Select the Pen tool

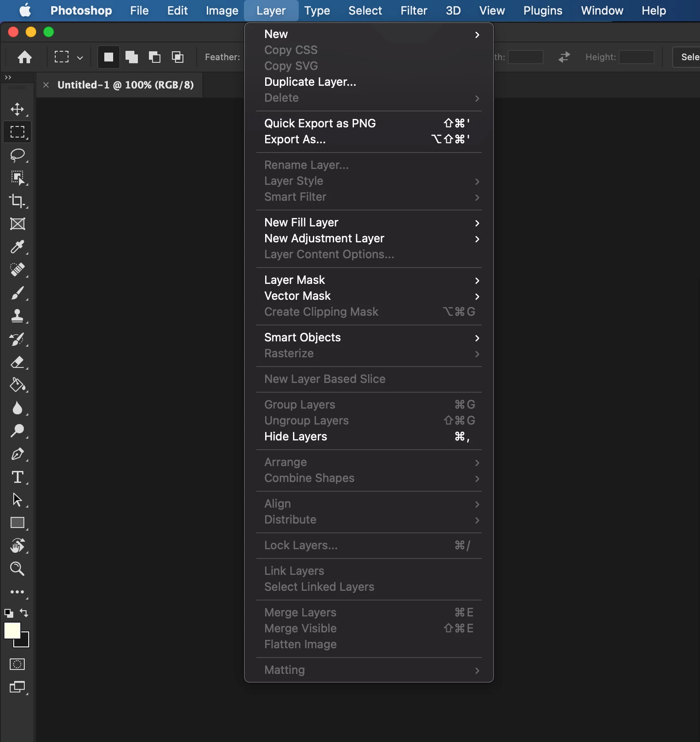[17, 454]
